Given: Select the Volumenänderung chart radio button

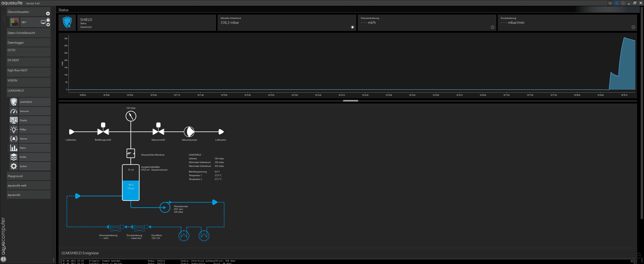Looking at the screenshot, I should click(x=493, y=27).
